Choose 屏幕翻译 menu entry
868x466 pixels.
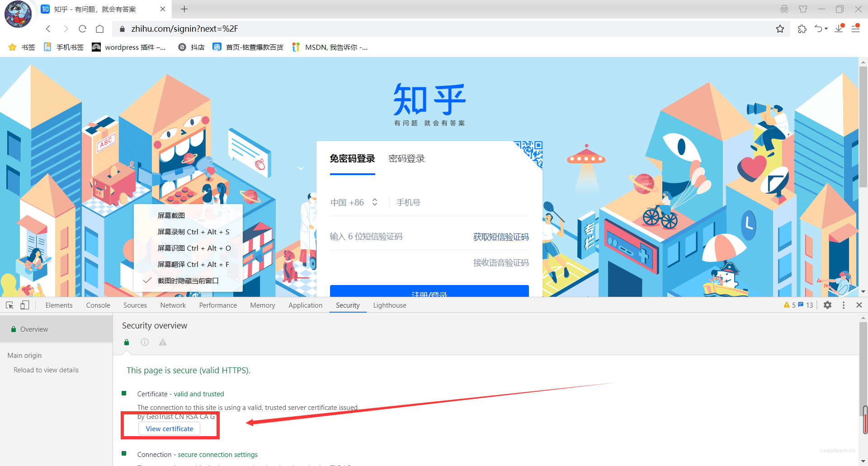point(189,264)
